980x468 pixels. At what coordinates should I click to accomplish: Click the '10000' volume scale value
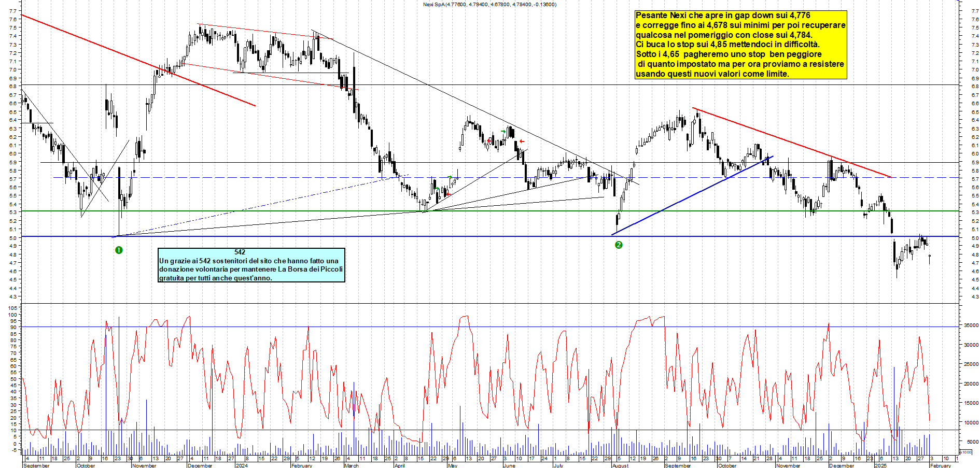tap(971, 422)
